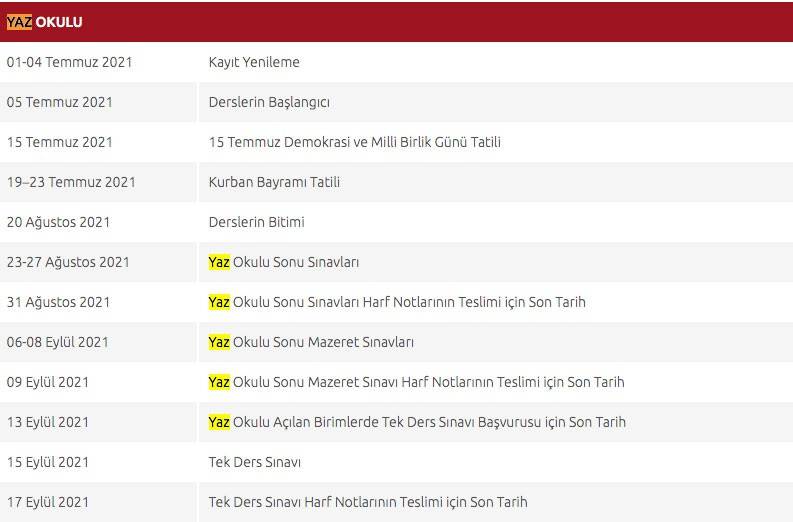
Task: Click the 17 Eylül 2021 date cell
Action: click(47, 502)
